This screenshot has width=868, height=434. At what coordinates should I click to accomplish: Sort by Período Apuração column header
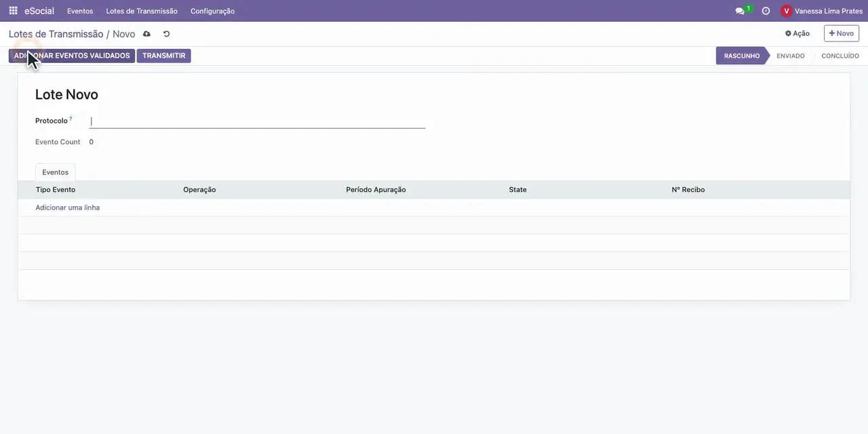coord(376,190)
